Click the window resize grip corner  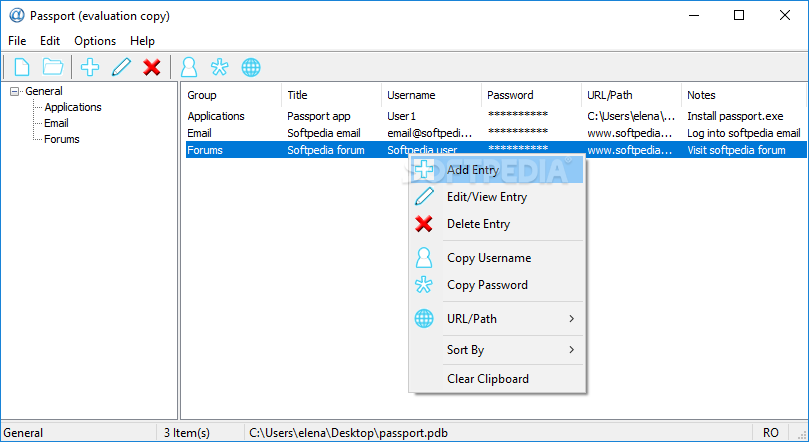(802, 435)
